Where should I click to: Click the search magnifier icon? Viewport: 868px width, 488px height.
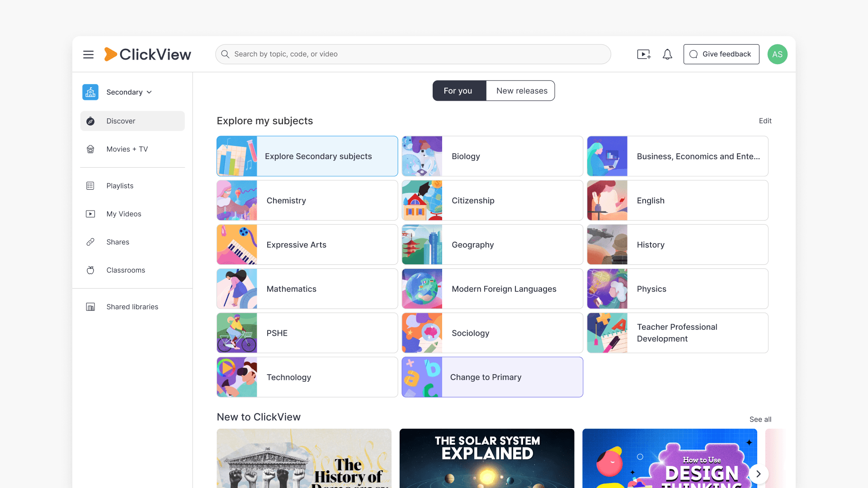click(225, 54)
